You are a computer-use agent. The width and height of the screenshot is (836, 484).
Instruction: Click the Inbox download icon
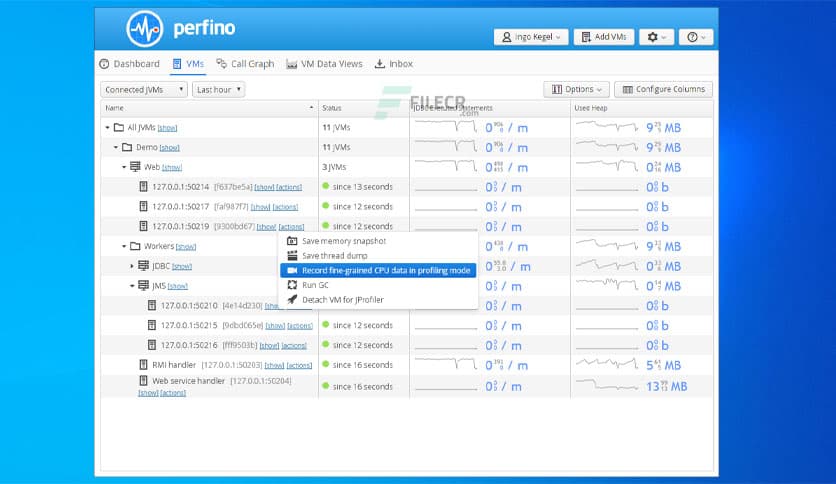tap(380, 64)
